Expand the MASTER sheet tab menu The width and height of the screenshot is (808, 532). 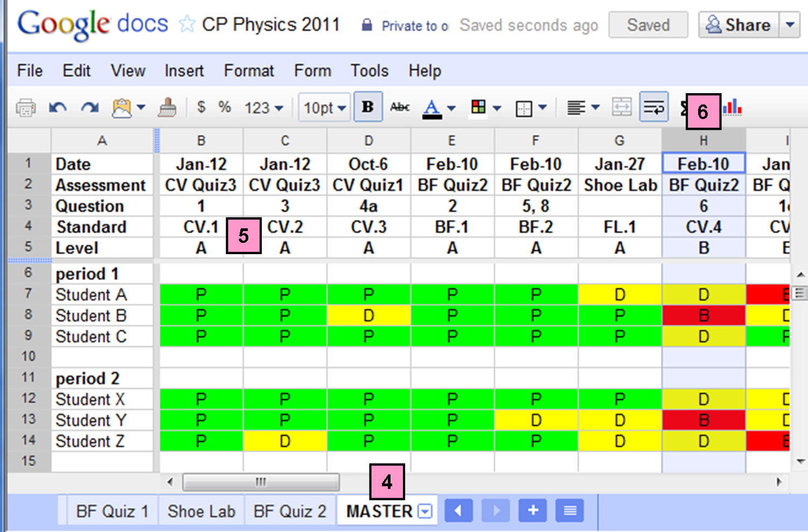[426, 511]
